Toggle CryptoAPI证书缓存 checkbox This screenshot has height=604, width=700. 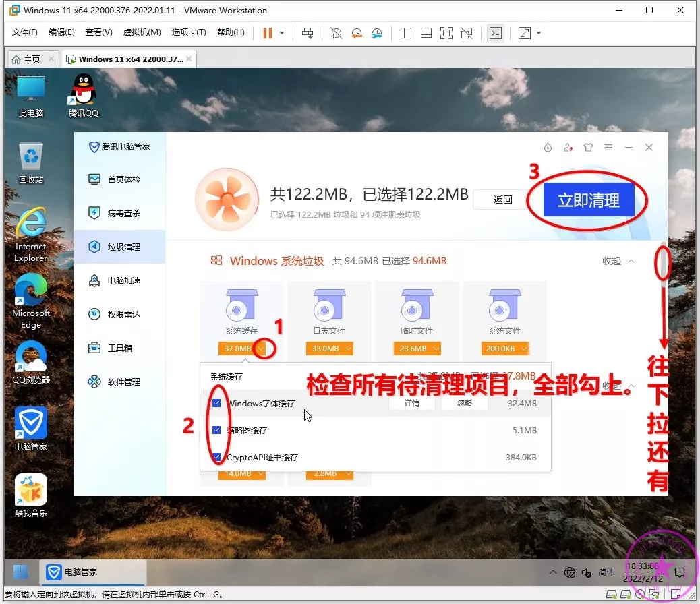(x=216, y=457)
